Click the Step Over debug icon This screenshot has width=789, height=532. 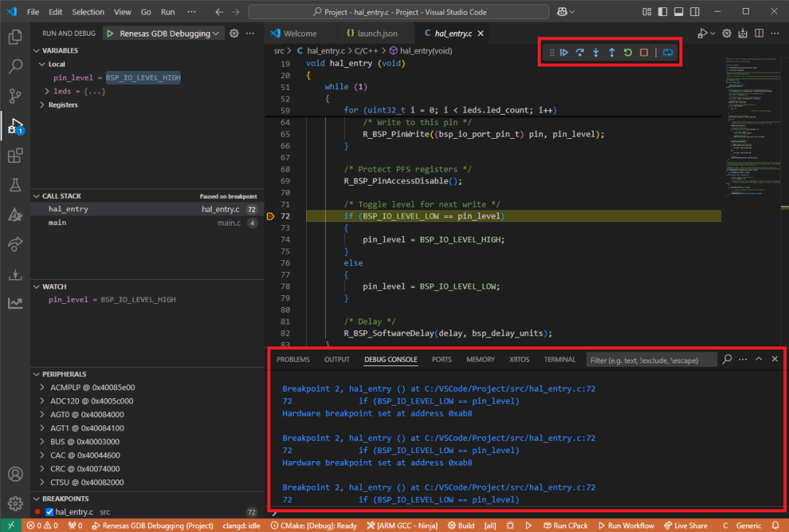pyautogui.click(x=580, y=53)
